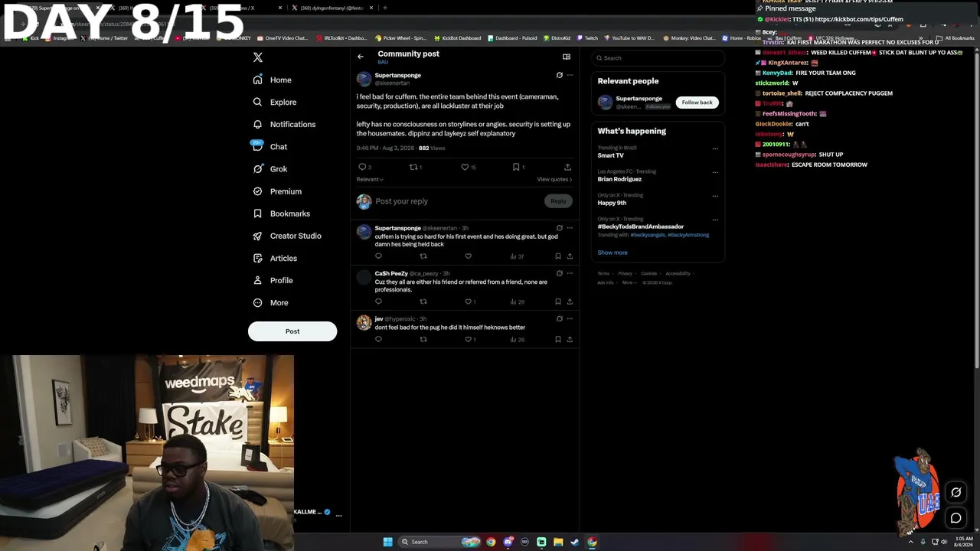Repost the Ca$h PeeZy reply

point(423,302)
